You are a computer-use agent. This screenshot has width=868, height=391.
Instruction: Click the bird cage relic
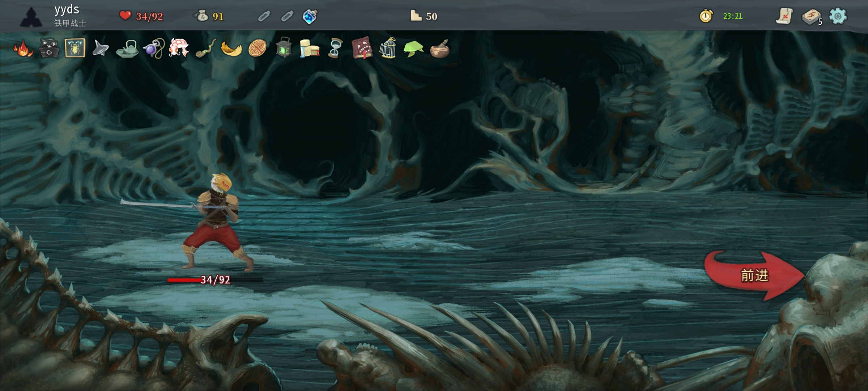tap(388, 47)
